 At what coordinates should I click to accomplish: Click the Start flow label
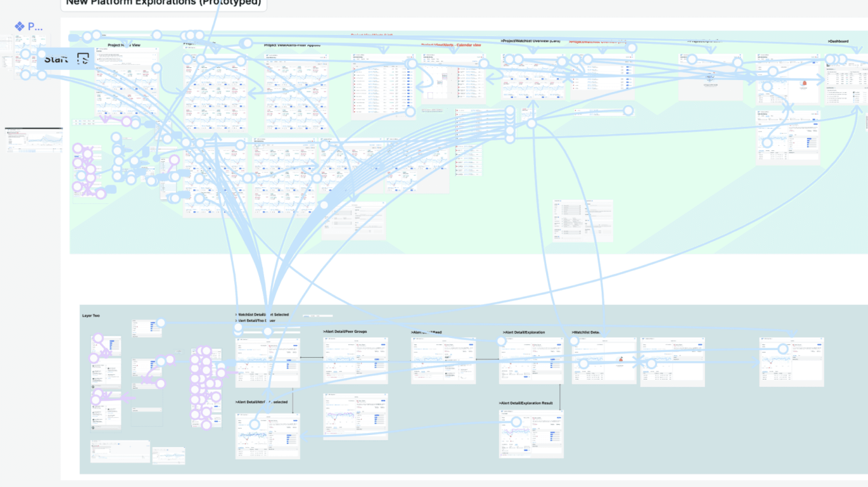point(56,59)
